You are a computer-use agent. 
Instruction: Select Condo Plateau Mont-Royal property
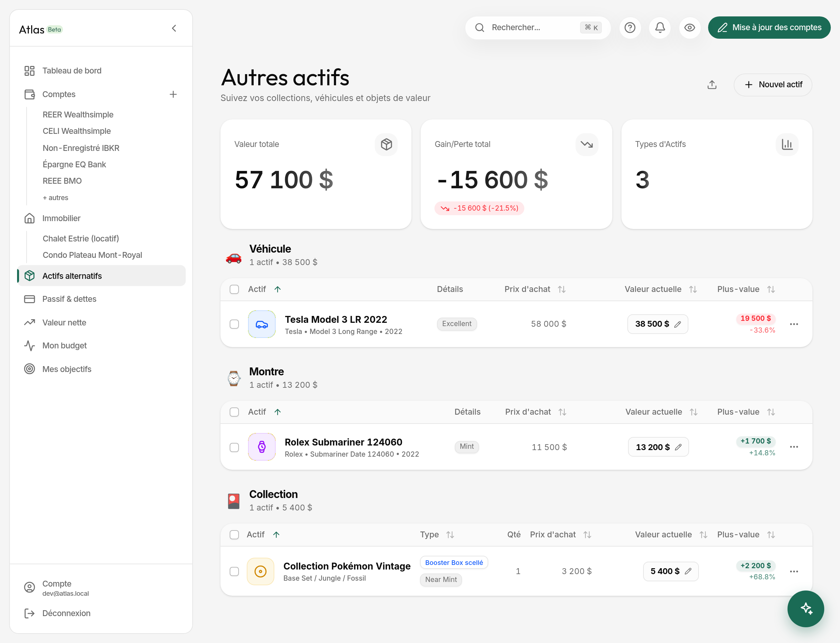(x=92, y=255)
